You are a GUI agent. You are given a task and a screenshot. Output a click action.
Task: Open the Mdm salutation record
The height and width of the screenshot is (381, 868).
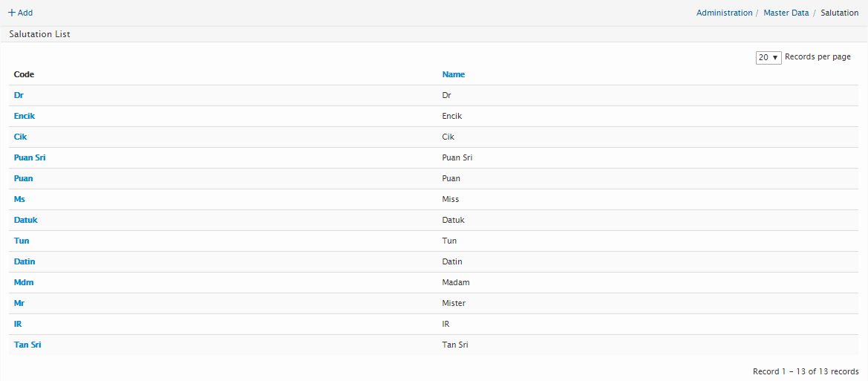(24, 282)
